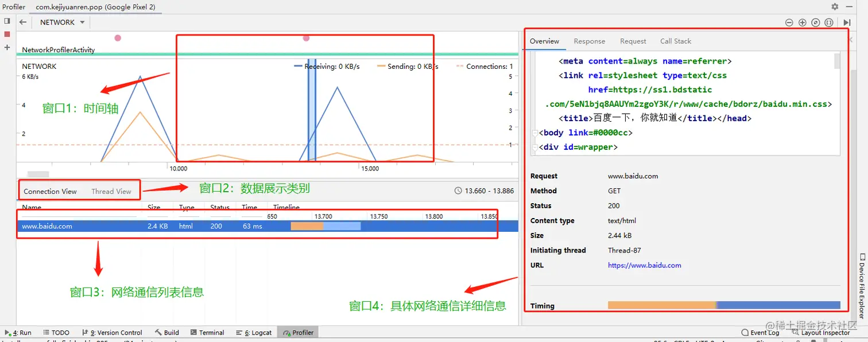Image resolution: width=868 pixels, height=342 pixels.
Task: Click the orange Timing bar for www.baidu.com
Action: click(660, 305)
